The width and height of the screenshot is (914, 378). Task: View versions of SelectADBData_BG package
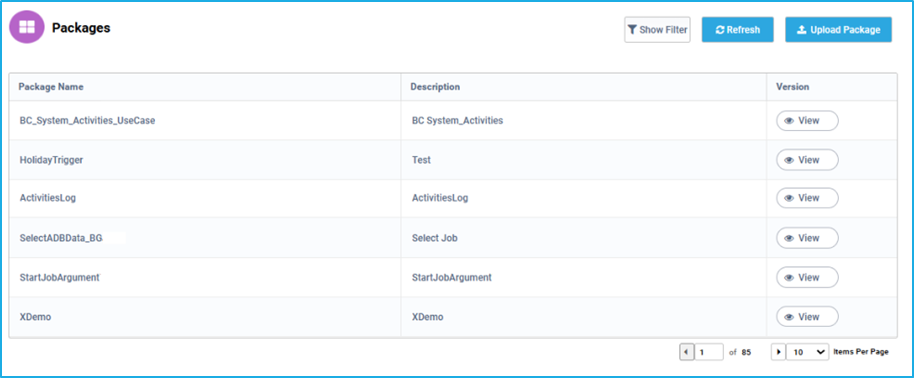point(807,238)
